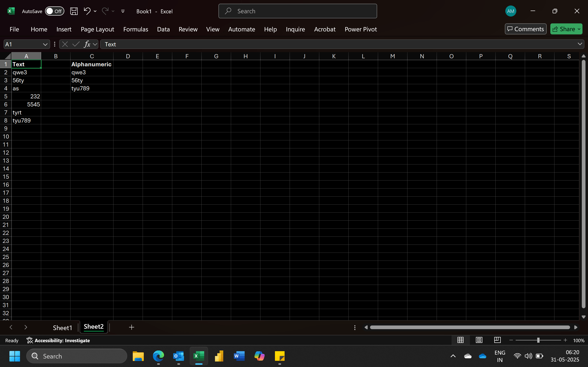The image size is (588, 367).
Task: Add a new sheet with the plus control
Action: click(131, 327)
